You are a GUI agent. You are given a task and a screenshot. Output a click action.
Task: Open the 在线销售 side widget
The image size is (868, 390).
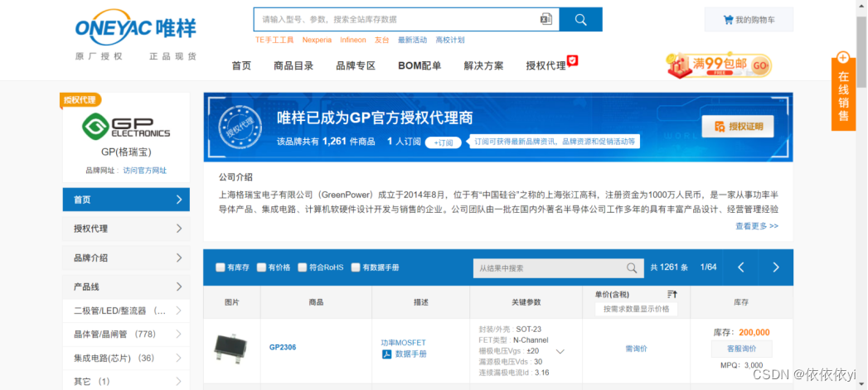click(x=843, y=91)
